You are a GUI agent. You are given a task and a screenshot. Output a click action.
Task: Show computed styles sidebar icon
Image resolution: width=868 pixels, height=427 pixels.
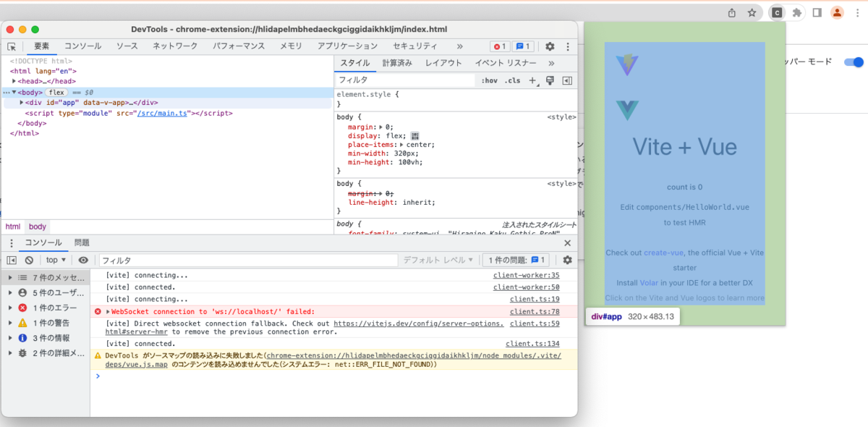[567, 80]
